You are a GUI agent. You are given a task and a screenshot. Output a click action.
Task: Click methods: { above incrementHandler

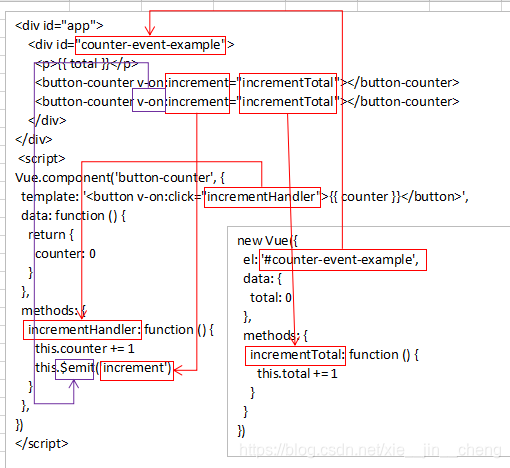pos(54,311)
